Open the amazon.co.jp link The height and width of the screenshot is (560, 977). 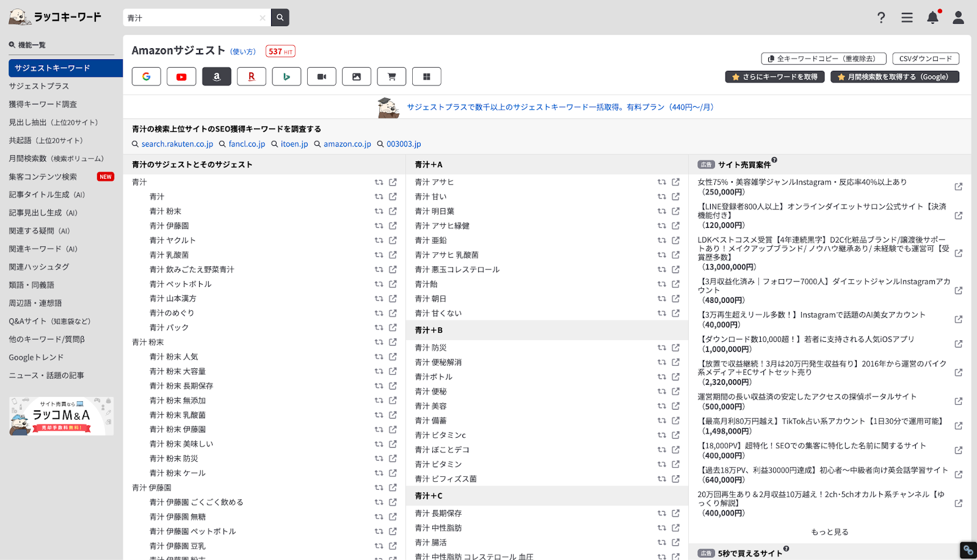347,144
